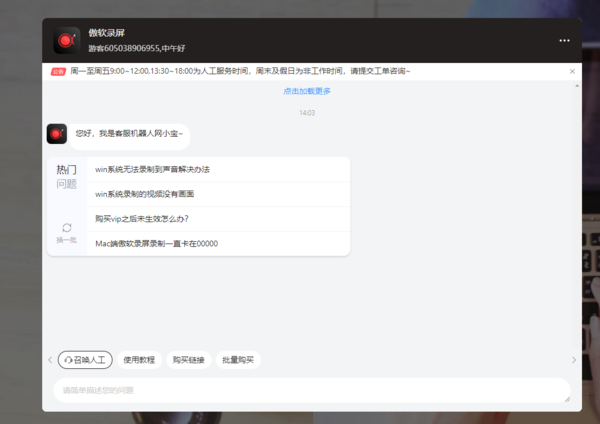600x424 pixels.
Task: Close the service hours announcement banner
Action: tap(572, 72)
